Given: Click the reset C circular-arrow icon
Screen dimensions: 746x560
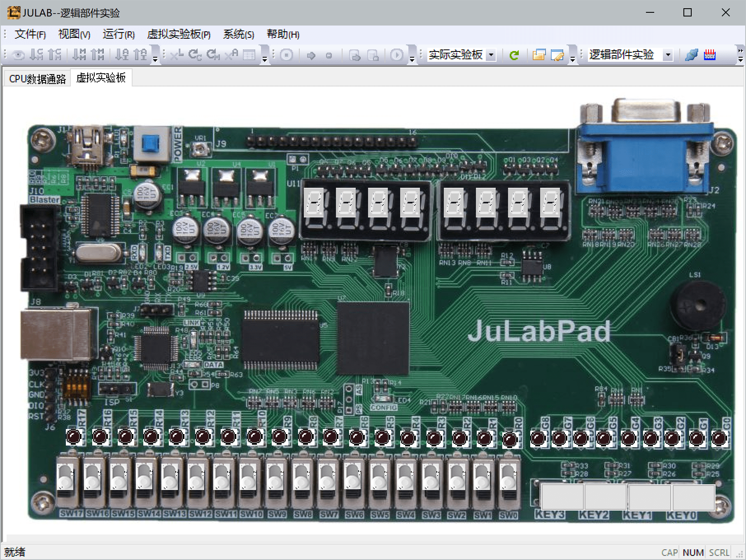Looking at the screenshot, I should [195, 55].
